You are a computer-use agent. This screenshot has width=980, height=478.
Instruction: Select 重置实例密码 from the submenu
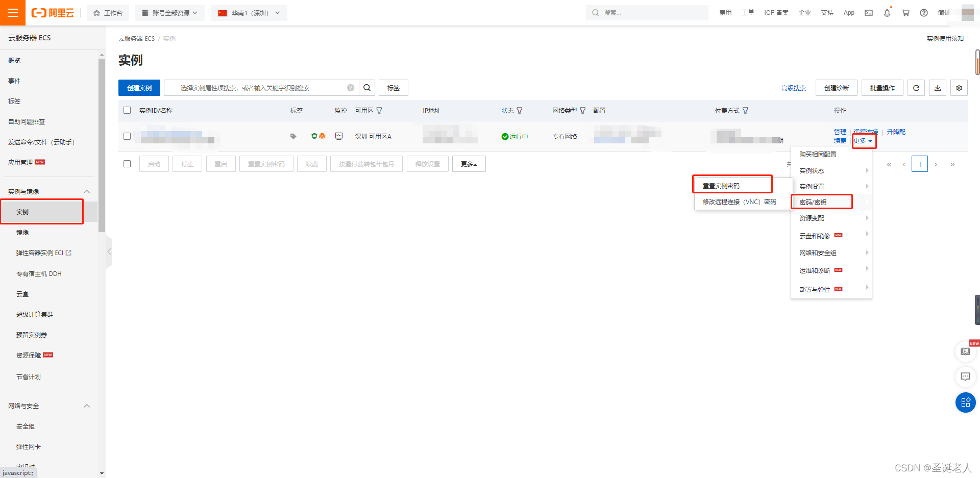pyautogui.click(x=721, y=186)
